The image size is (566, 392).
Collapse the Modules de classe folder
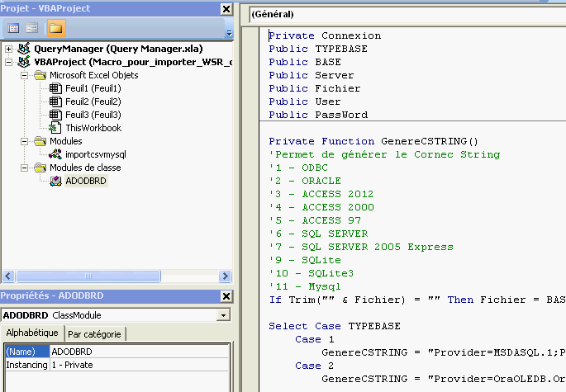coord(24,168)
